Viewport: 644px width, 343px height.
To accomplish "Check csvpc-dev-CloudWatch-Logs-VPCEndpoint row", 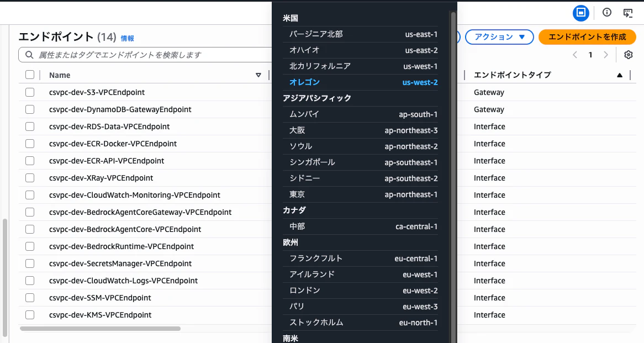I will click(30, 281).
